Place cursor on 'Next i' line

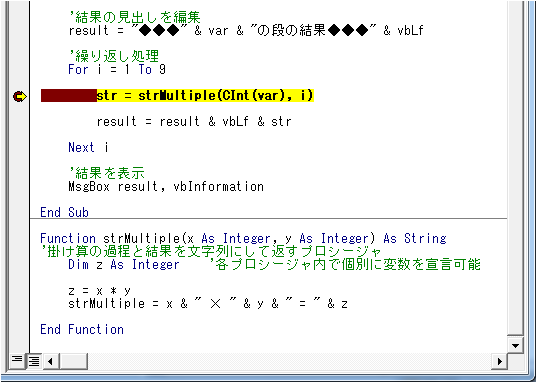(x=88, y=147)
